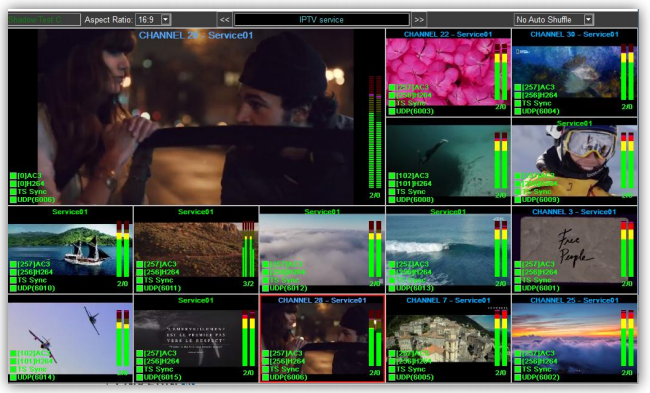Select the CHANNEL 7 hilltop town tile
Image resolution: width=650 pixels, height=393 pixels.
pyautogui.click(x=448, y=339)
